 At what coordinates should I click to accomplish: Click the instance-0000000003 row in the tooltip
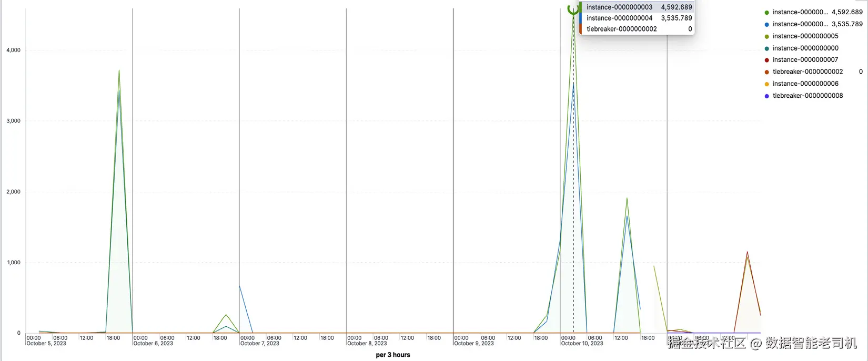pos(637,7)
